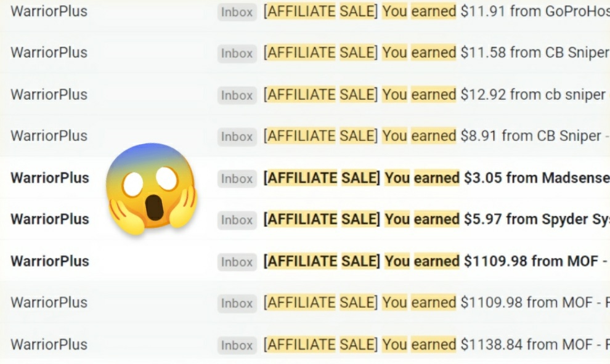Screen dimensions: 610x364
Task: Open the unread bold $1109.98 MOF email
Action: [431, 261]
